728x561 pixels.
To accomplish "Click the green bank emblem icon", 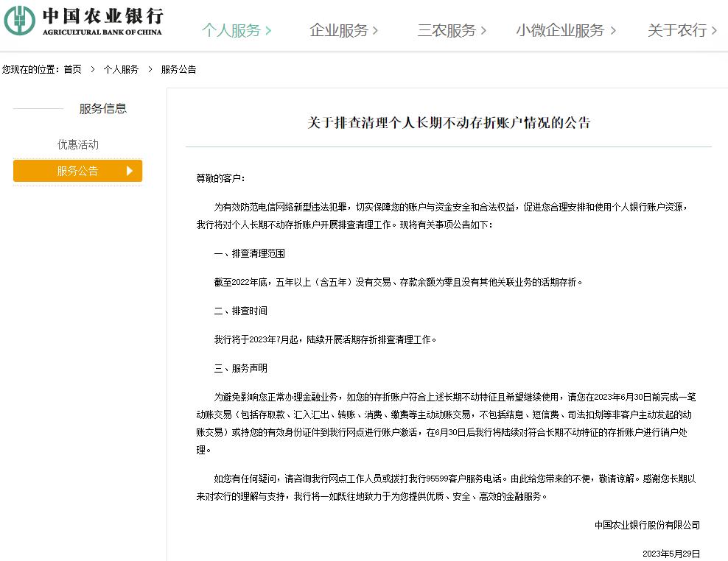I will [20, 22].
